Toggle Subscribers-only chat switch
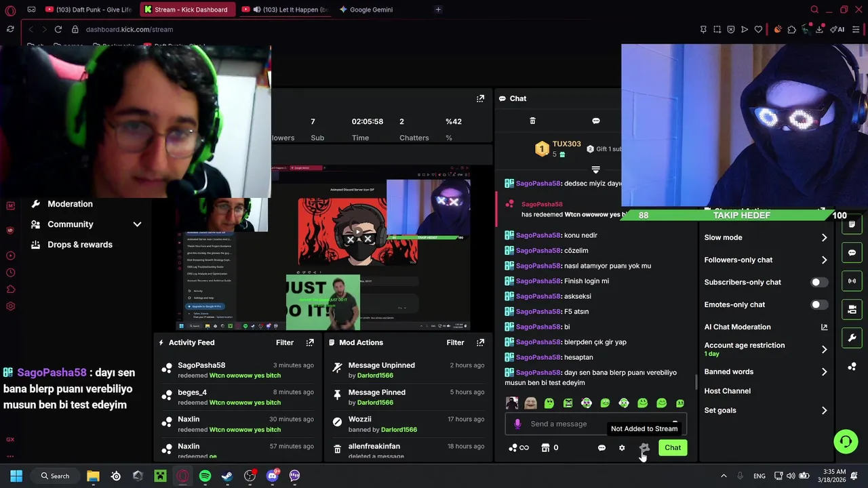Screen dimensions: 868x488 819,282
